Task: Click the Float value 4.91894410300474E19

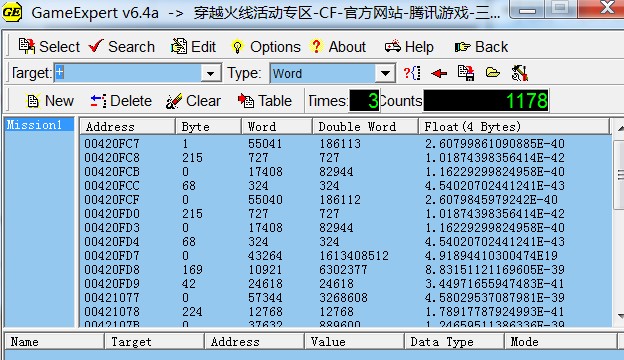Action: click(x=491, y=256)
